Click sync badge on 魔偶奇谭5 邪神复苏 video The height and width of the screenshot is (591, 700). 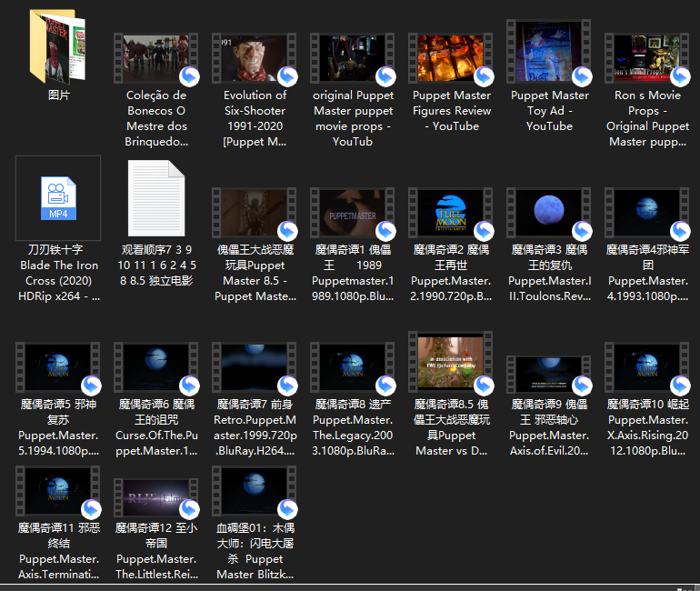pyautogui.click(x=91, y=386)
